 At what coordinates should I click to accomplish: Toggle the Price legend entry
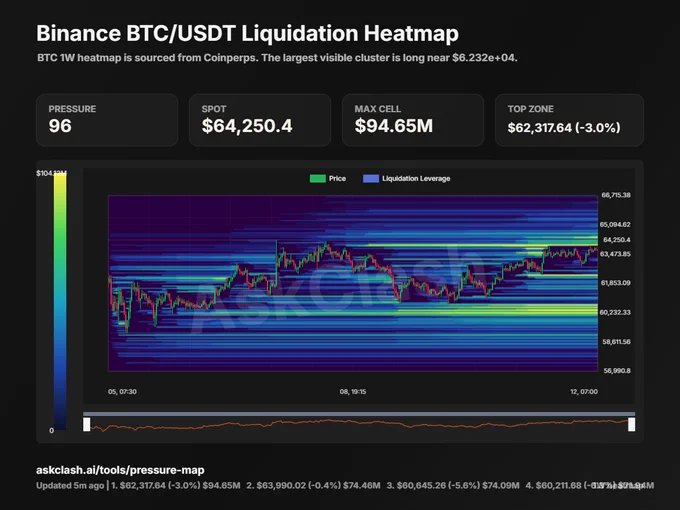click(328, 179)
